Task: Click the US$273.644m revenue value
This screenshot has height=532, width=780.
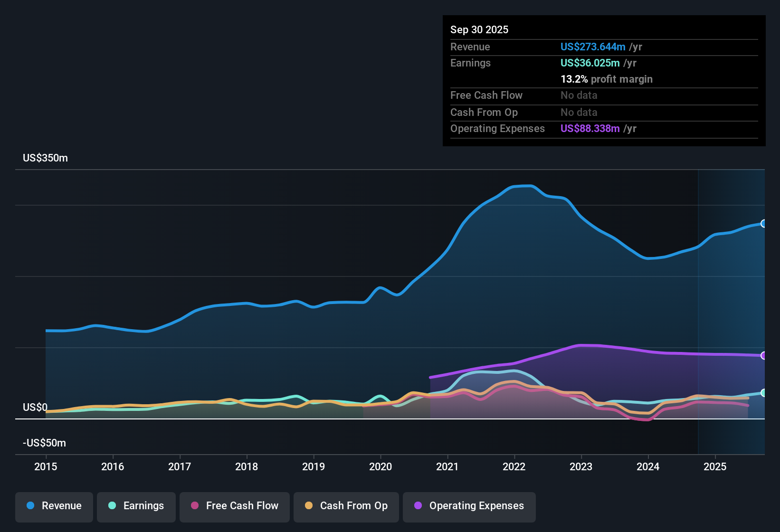Action: [593, 47]
